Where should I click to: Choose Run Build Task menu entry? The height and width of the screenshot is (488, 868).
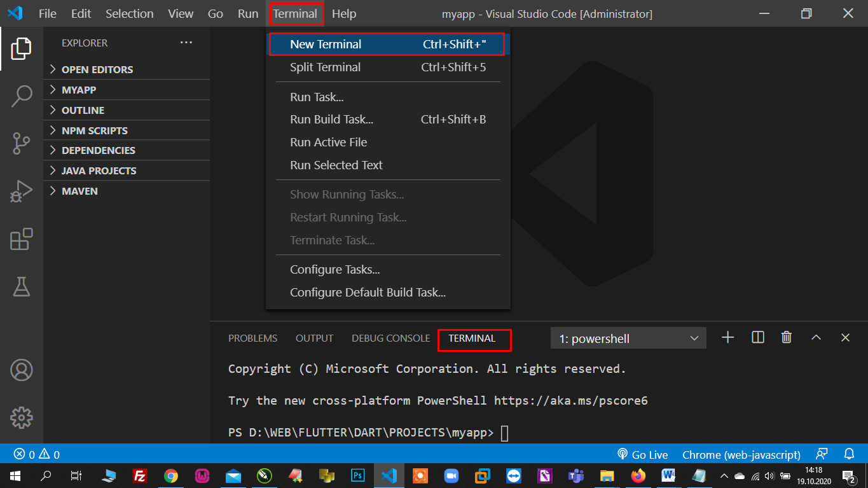click(331, 120)
